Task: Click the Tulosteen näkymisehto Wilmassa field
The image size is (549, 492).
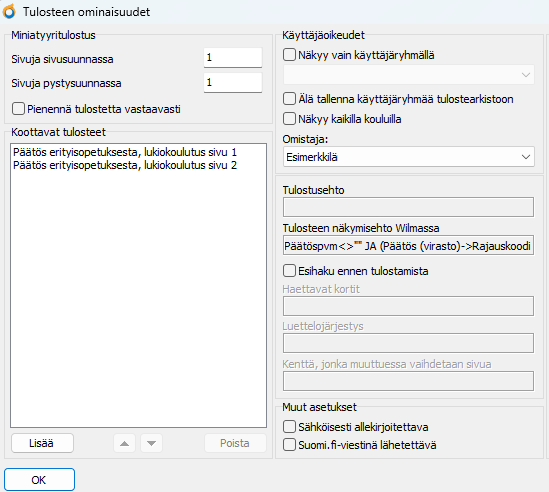Action: [408, 245]
